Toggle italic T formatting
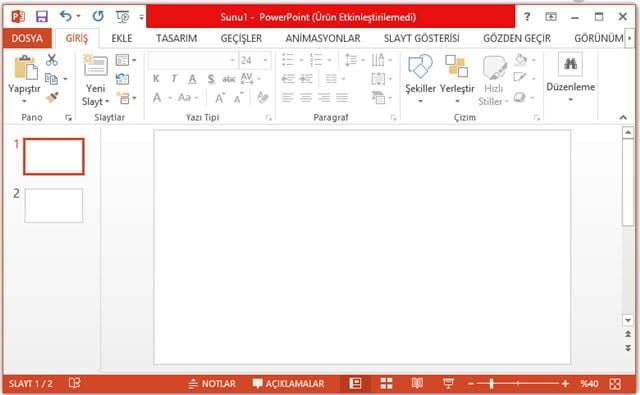Screen dimensions: 640x395 174,78
